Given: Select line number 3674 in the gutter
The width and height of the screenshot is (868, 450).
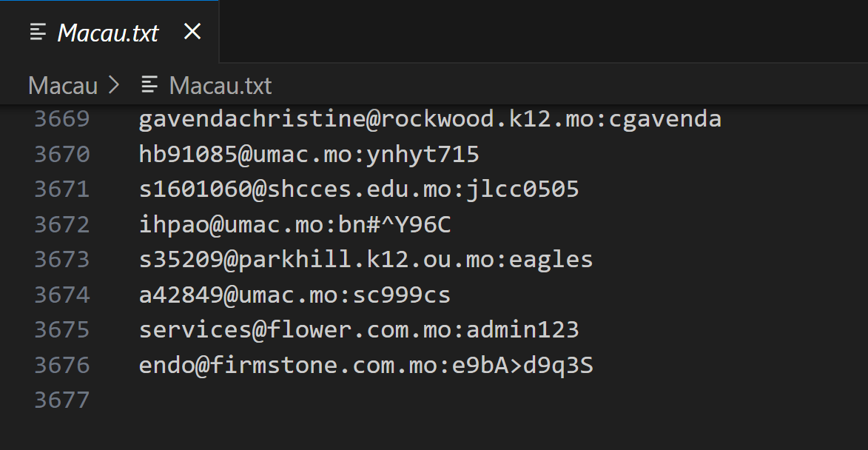Looking at the screenshot, I should [62, 295].
